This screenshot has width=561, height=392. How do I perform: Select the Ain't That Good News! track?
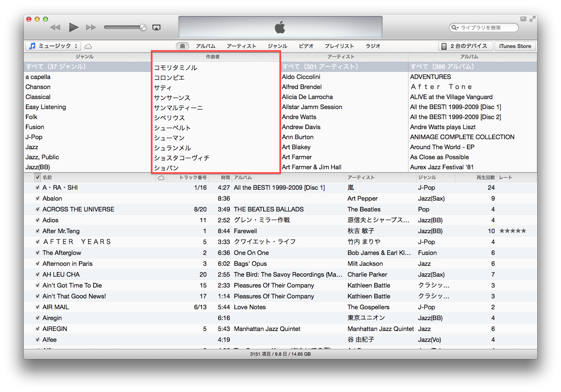[280, 296]
